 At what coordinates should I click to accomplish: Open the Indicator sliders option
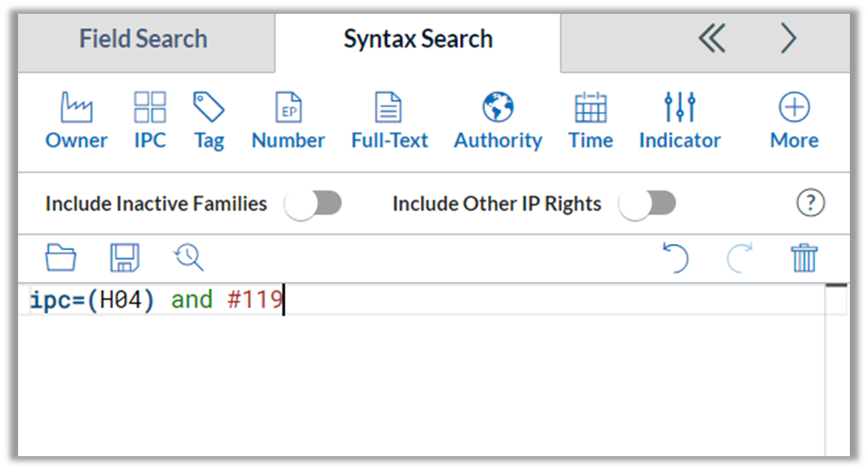[x=680, y=121]
